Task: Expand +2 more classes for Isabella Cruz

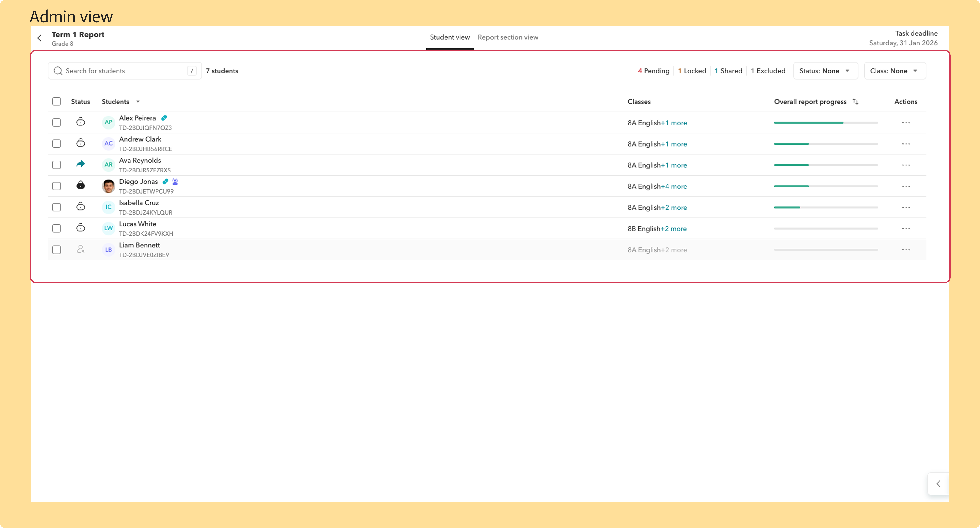Action: [x=674, y=208]
